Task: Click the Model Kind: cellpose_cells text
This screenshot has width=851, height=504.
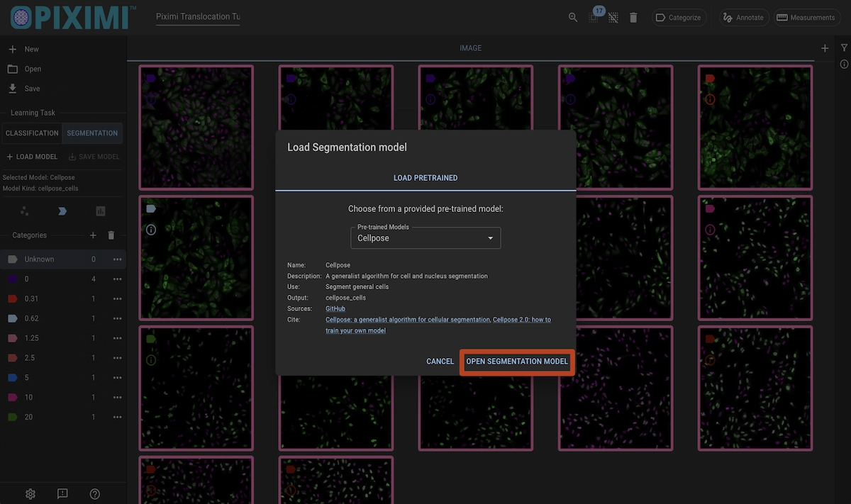Action: tap(40, 189)
